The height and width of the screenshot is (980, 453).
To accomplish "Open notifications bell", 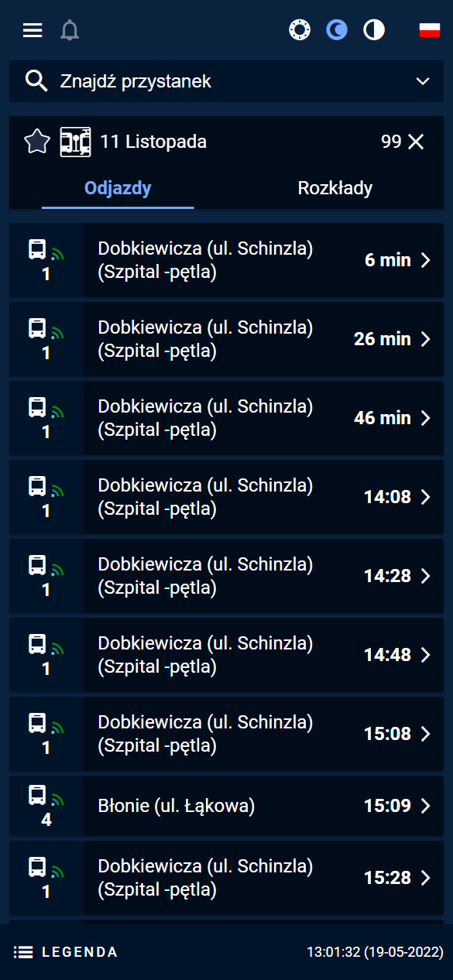I will pos(70,30).
